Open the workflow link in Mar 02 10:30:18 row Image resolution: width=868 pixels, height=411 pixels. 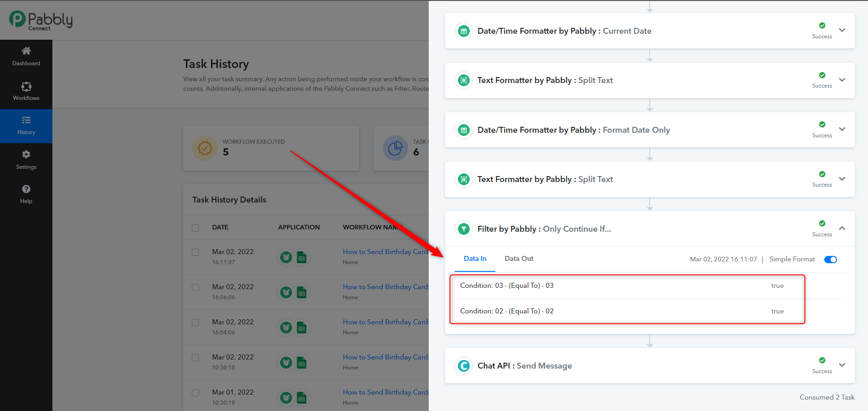coord(385,357)
